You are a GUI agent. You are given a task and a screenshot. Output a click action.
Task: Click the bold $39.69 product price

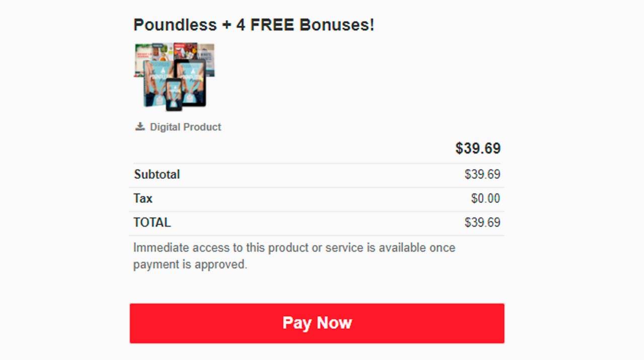click(477, 149)
